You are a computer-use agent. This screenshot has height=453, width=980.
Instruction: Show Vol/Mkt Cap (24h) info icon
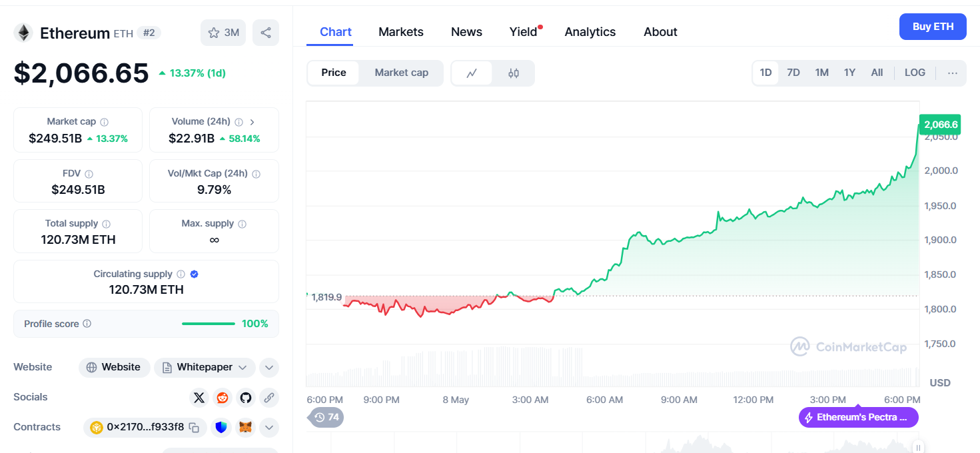256,174
